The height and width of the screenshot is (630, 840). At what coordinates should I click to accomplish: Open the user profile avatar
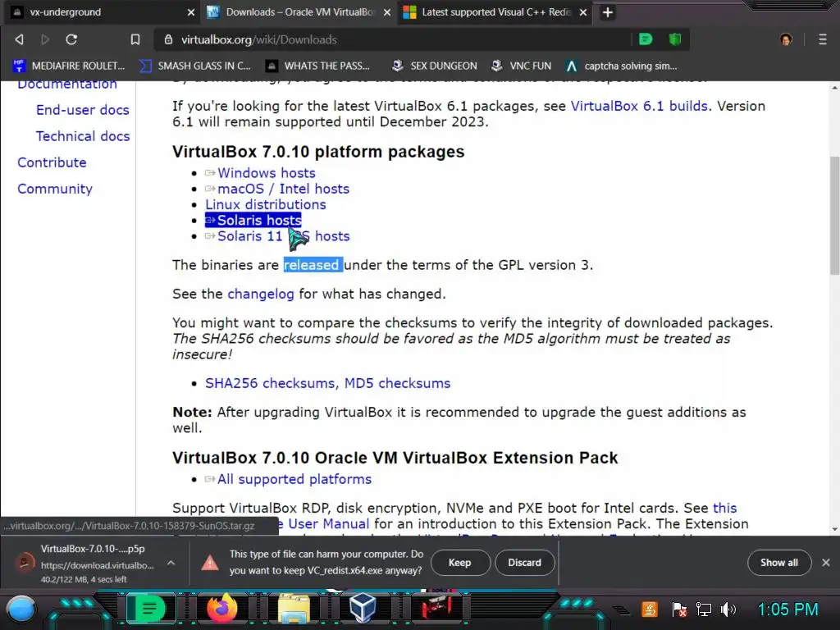(x=786, y=39)
